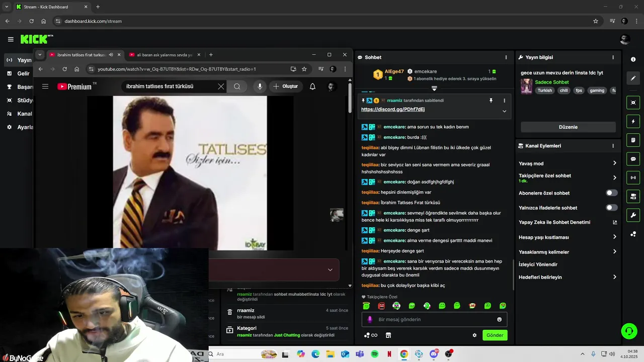The width and height of the screenshot is (644, 362).
Task: Open Kanal Eylemleri panel three-dot menu
Action: coord(613,146)
